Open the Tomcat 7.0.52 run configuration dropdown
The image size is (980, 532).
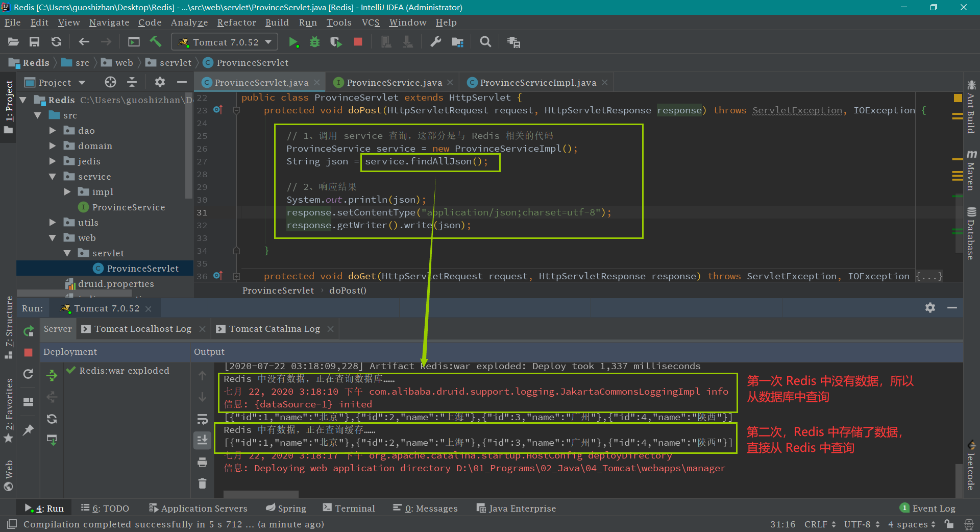225,42
